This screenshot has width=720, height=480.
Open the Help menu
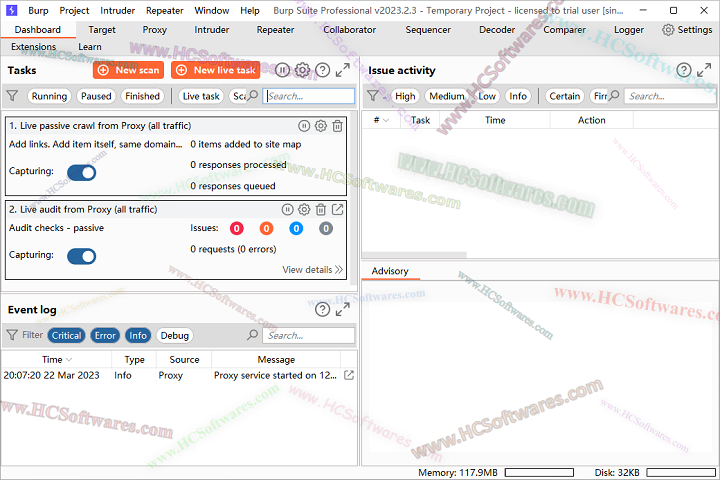coord(250,10)
